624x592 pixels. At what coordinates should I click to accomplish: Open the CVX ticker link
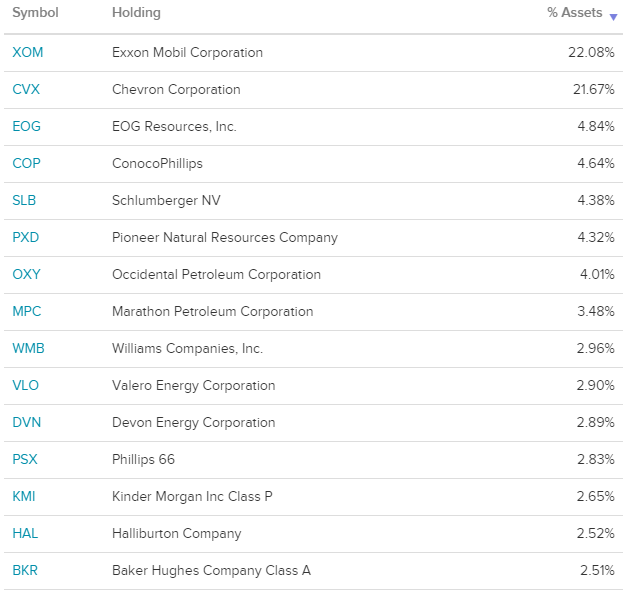click(26, 89)
